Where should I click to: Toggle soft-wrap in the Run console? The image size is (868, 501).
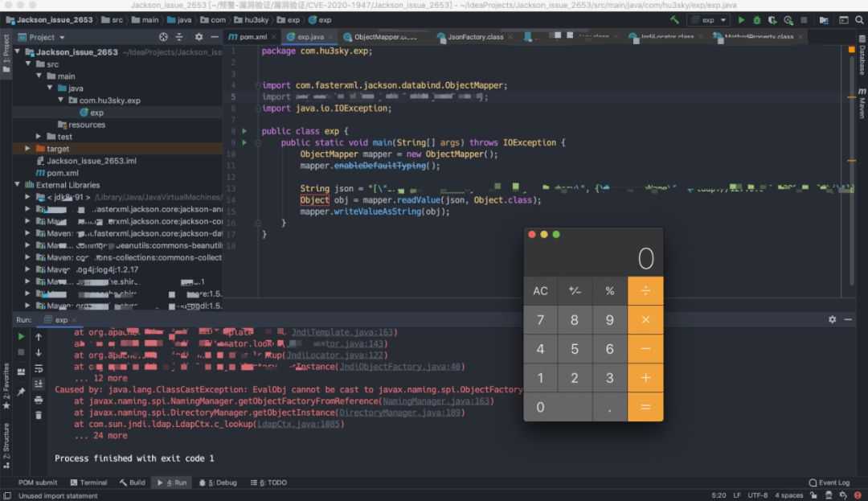point(39,368)
